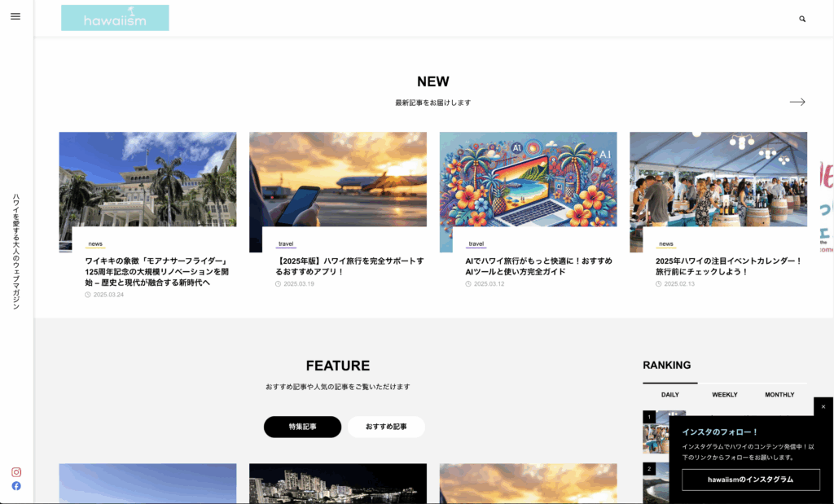Screen dimensions: 834x504
Task: Click the hawaiism logo
Action: (x=115, y=18)
